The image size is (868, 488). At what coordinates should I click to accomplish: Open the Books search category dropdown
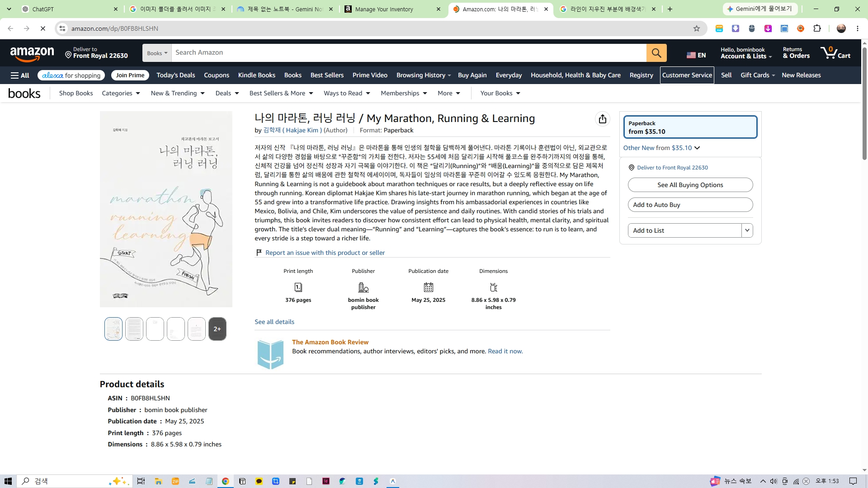click(157, 53)
